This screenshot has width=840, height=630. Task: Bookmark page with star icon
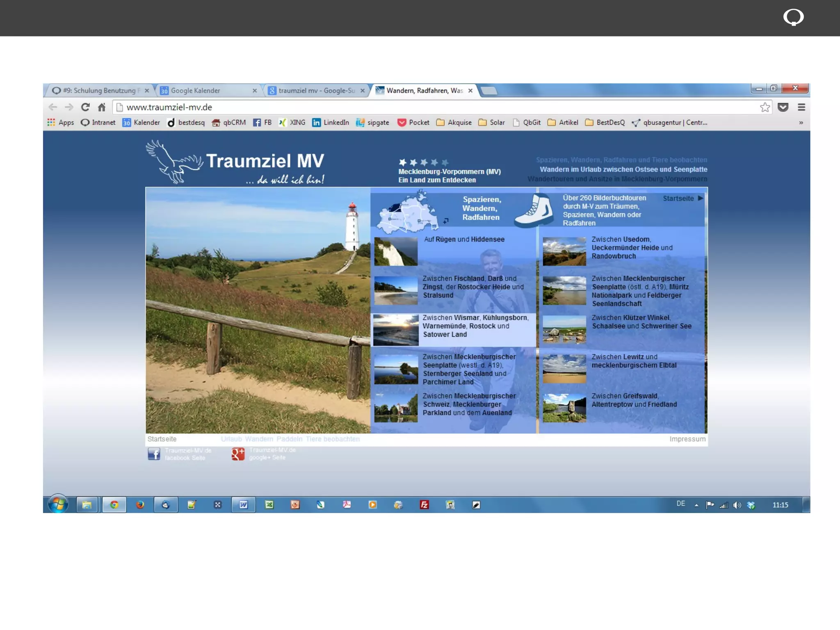tap(765, 107)
